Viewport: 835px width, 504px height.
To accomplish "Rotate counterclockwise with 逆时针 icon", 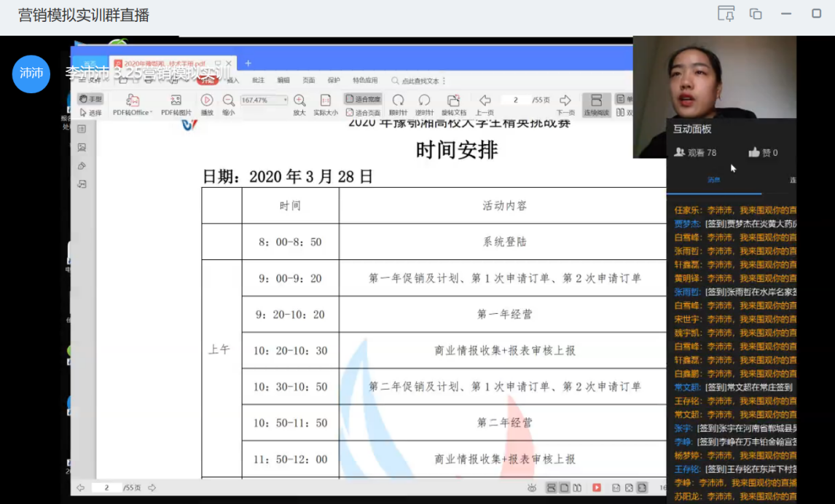I will coord(424,101).
